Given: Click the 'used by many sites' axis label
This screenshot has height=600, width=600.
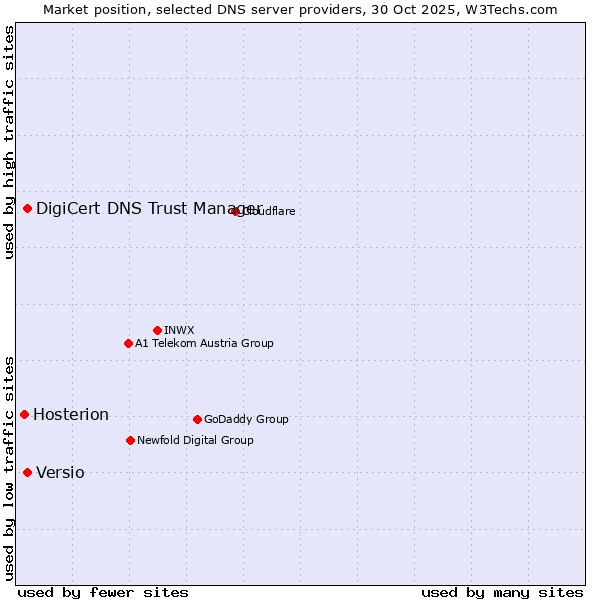Looking at the screenshot, I should coord(502,592).
